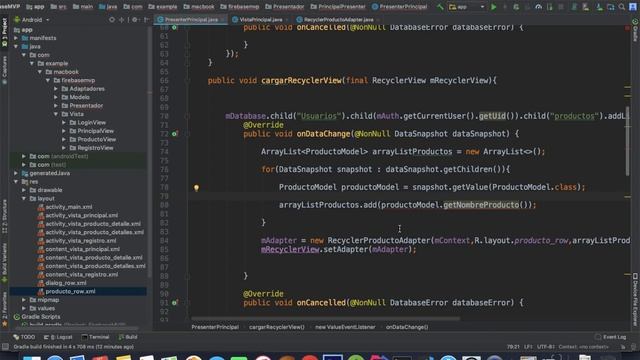This screenshot has width=640, height=360.
Task: Click the Apply Changes icon in toolbar
Action: [505, 7]
